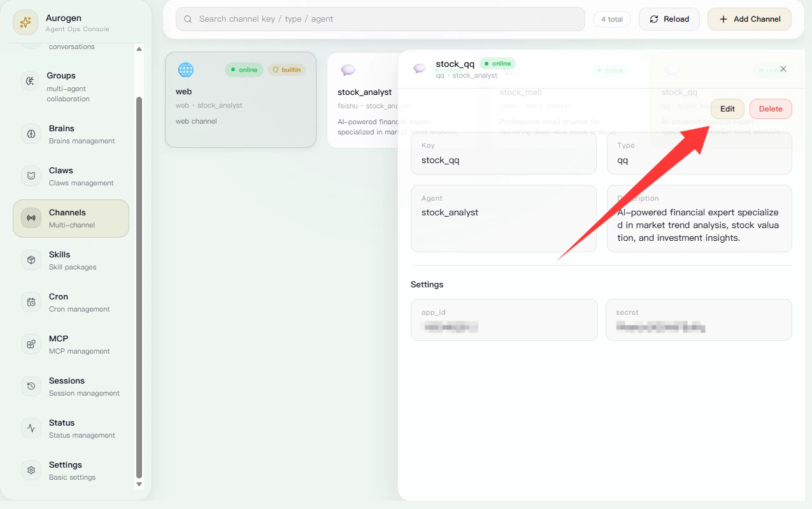The height and width of the screenshot is (509, 812).
Task: Click the Description text about financial expert
Action: 698,225
